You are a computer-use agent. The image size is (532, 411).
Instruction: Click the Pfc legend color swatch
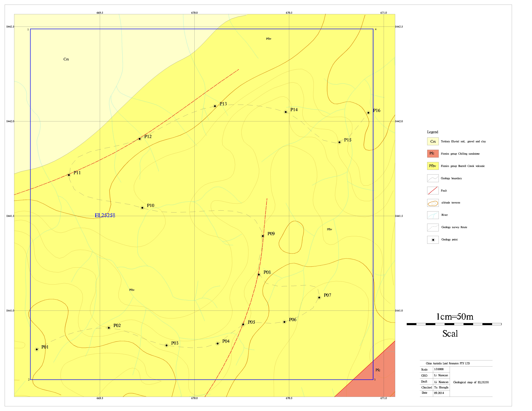(x=433, y=154)
